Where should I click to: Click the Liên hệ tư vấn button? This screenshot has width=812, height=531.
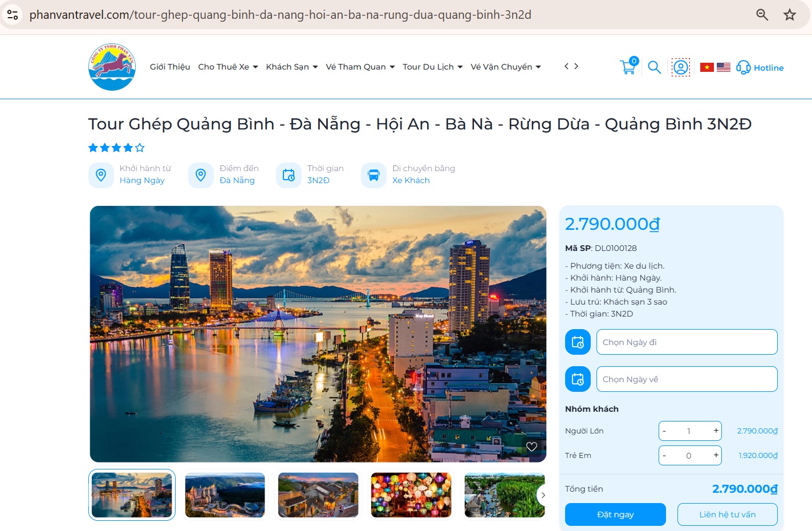tap(728, 514)
